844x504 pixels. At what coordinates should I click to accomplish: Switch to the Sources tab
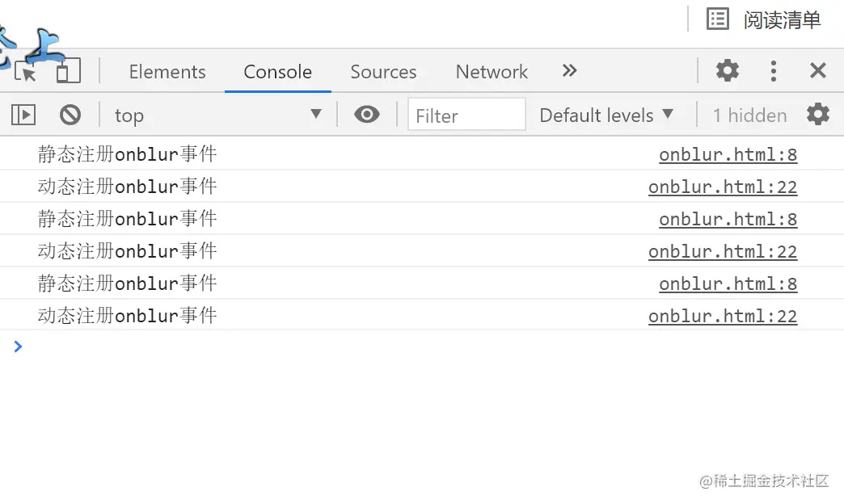pos(383,72)
